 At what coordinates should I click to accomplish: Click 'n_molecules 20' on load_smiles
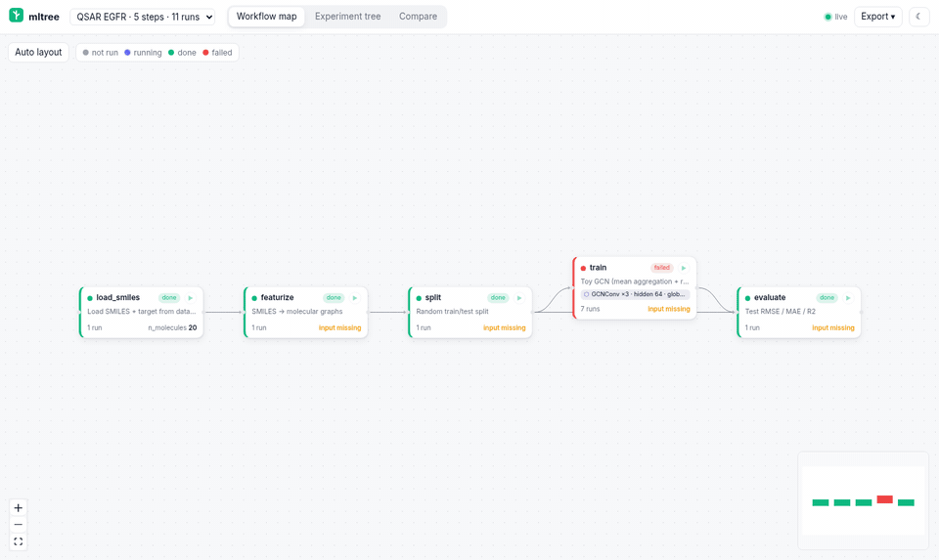pos(172,327)
